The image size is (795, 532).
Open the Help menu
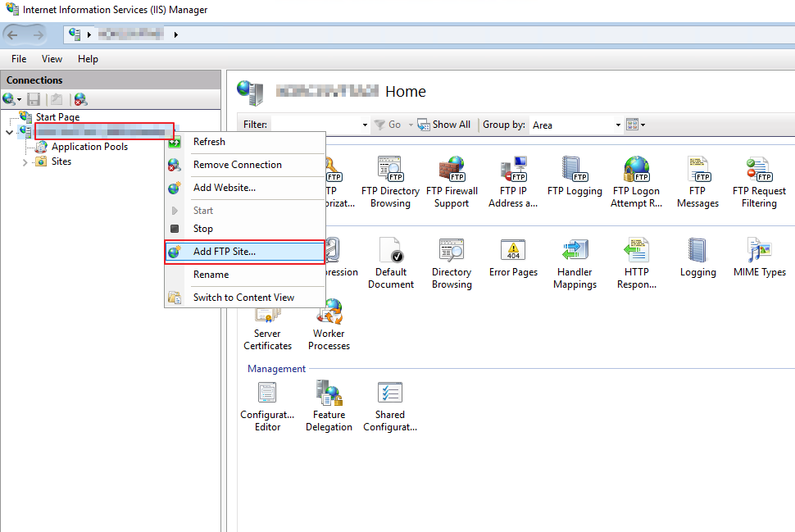(88, 59)
